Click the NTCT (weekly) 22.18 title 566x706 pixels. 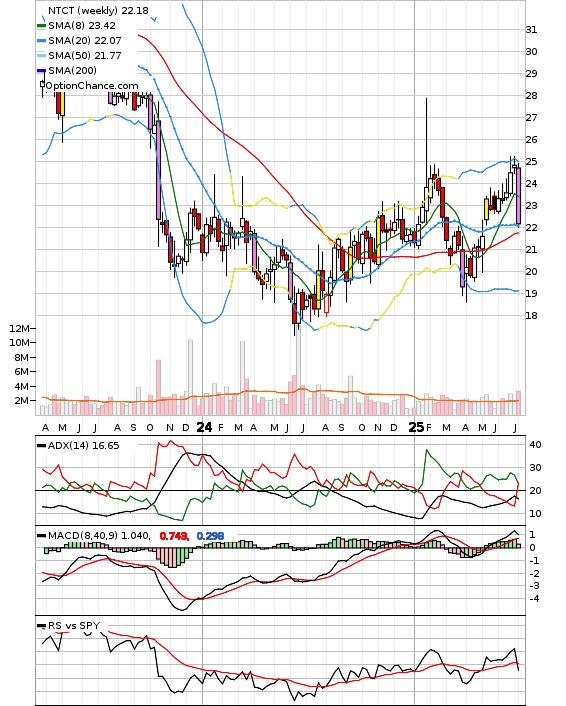tap(98, 10)
